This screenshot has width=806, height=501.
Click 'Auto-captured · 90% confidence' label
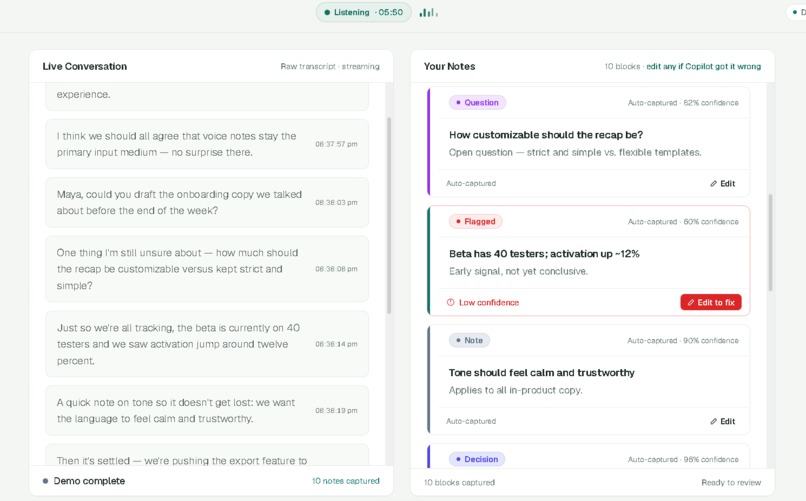tap(683, 340)
